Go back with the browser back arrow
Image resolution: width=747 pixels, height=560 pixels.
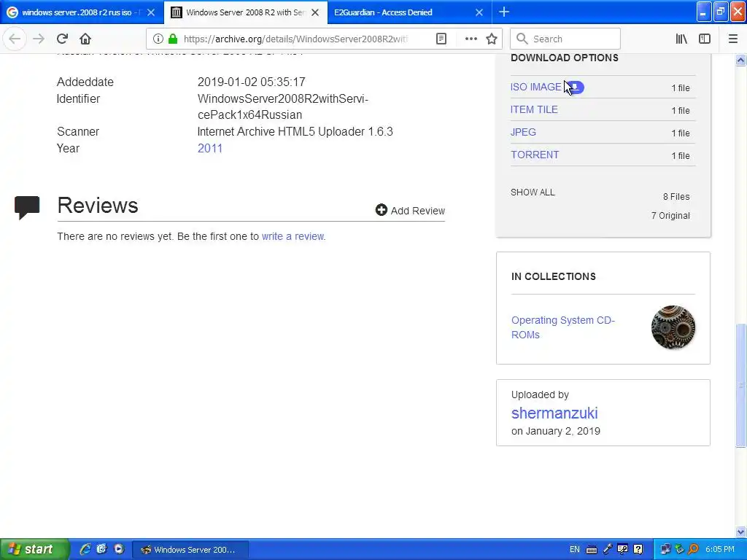click(x=15, y=39)
